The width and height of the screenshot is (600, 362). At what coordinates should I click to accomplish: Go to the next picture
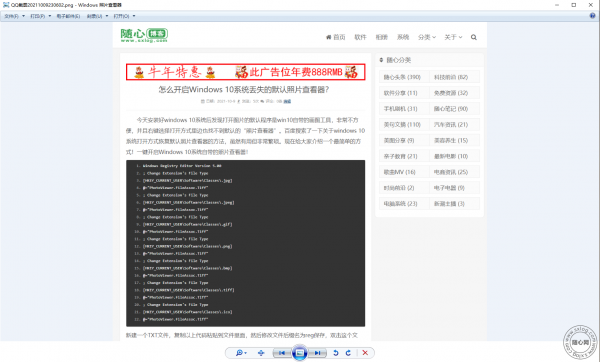point(317,353)
